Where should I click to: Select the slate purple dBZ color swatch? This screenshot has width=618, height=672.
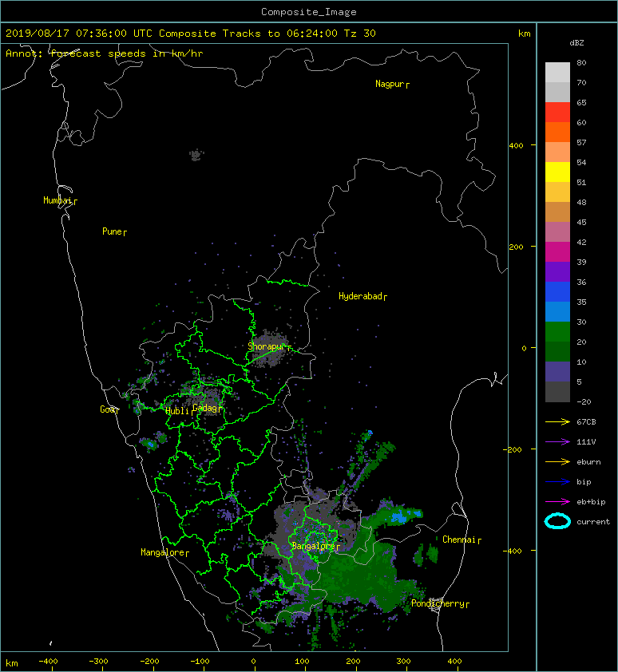click(x=557, y=372)
